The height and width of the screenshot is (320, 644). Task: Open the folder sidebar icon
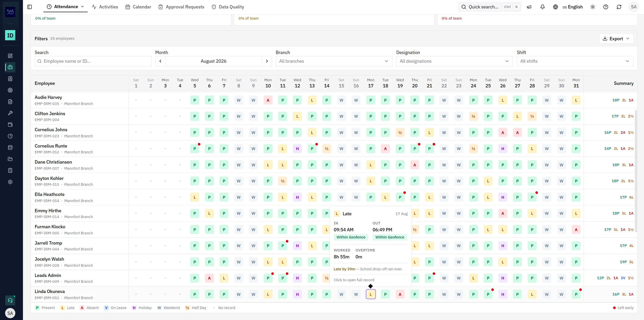click(x=10, y=159)
